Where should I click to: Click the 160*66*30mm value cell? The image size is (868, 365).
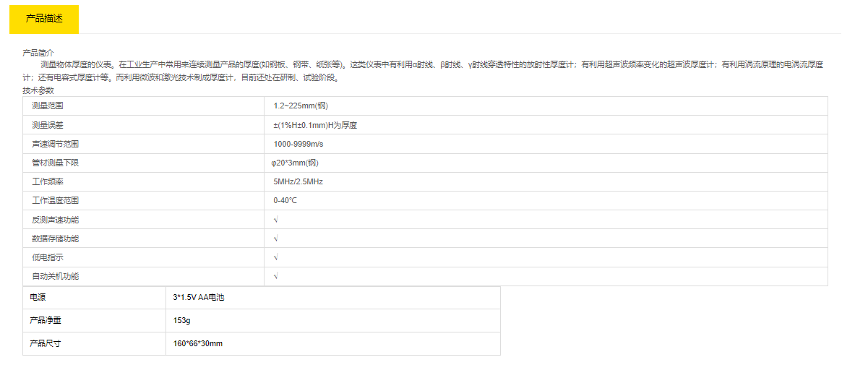coord(333,343)
